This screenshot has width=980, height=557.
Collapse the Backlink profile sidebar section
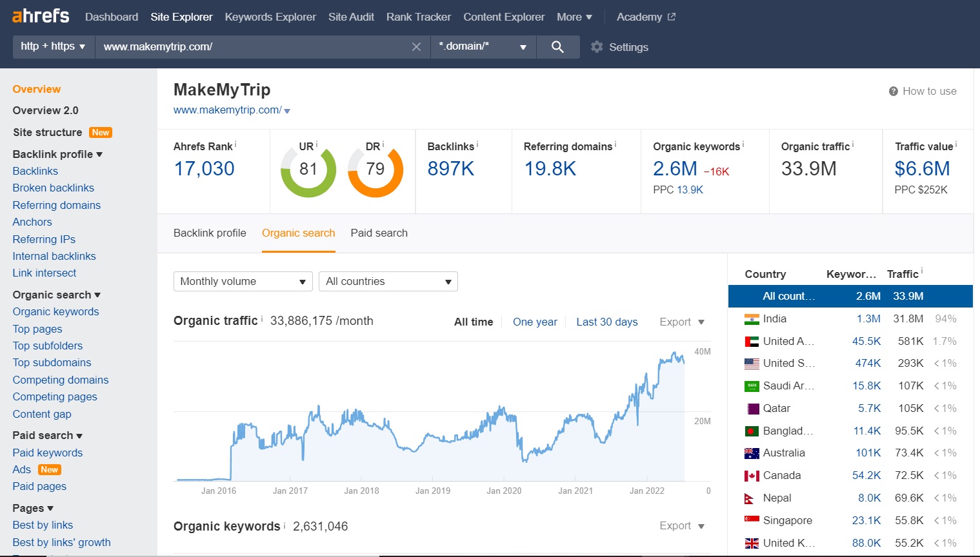pos(57,154)
